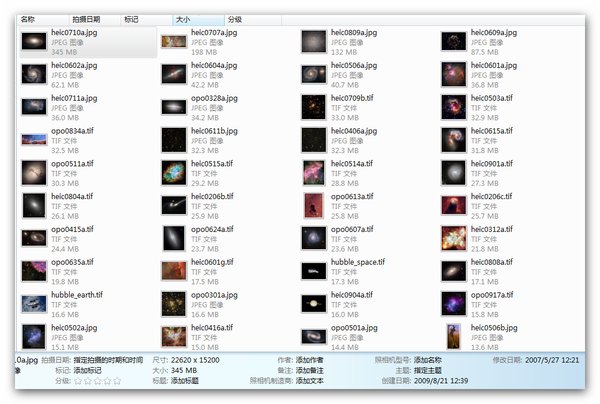
Task: Click file name heic0406a.jpg
Action: point(354,131)
